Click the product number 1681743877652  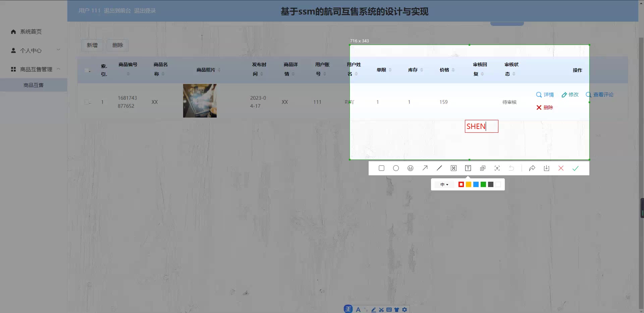pos(127,102)
